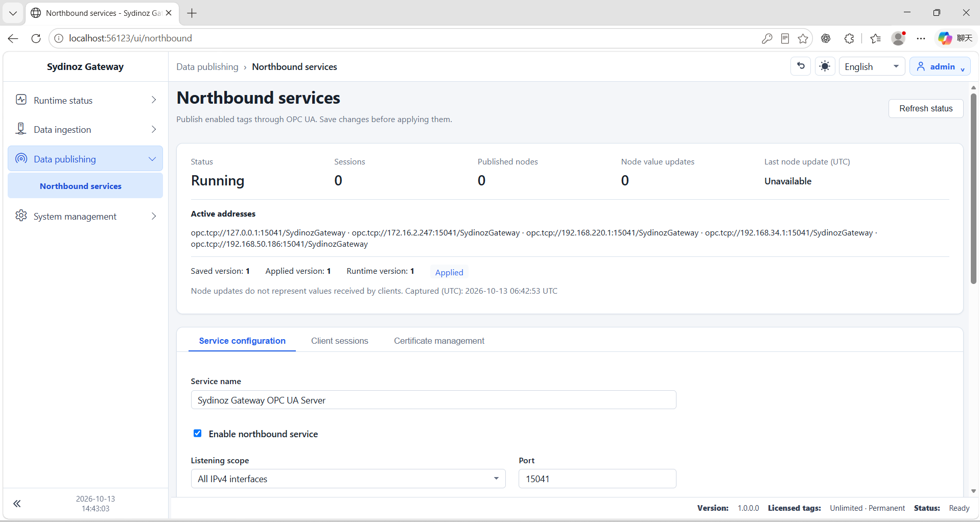Open Listening scope All IPv4 interfaces dropdown
Viewport: 980px width, 522px height.
click(x=348, y=479)
